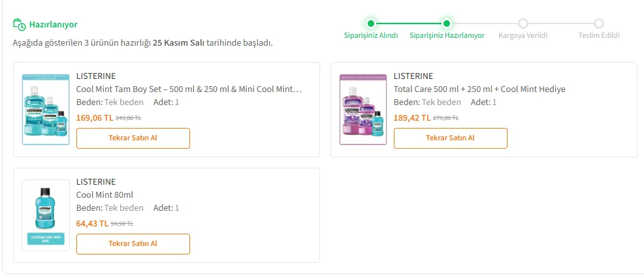Screen dimensions: 644x278
Task: Click Tekrar Satın Al for Cool Mint 80ml
Action: [x=133, y=244]
